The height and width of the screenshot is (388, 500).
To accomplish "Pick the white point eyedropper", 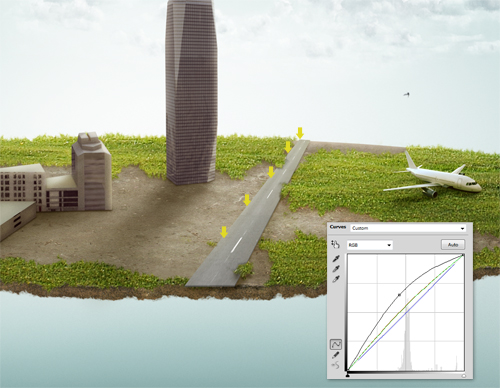I will (336, 279).
